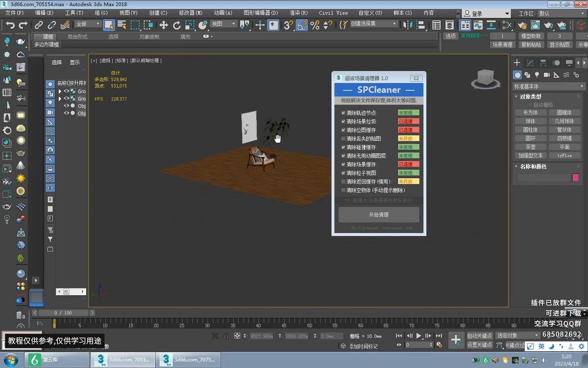
Task: Select the Select and Move tool
Action: coord(164,25)
